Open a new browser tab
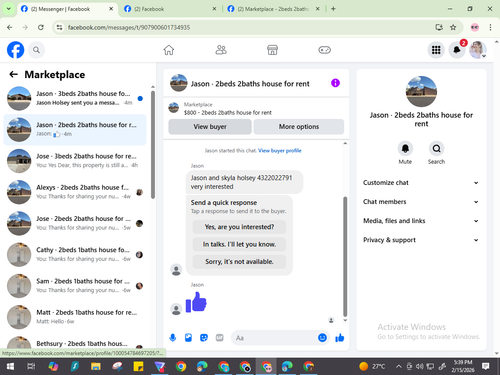The width and height of the screenshot is (500, 375). point(333,9)
